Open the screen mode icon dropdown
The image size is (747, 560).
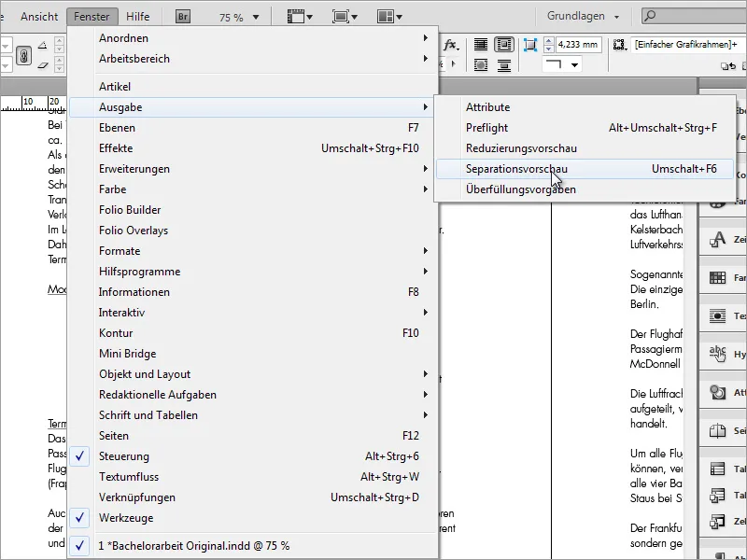click(345, 17)
